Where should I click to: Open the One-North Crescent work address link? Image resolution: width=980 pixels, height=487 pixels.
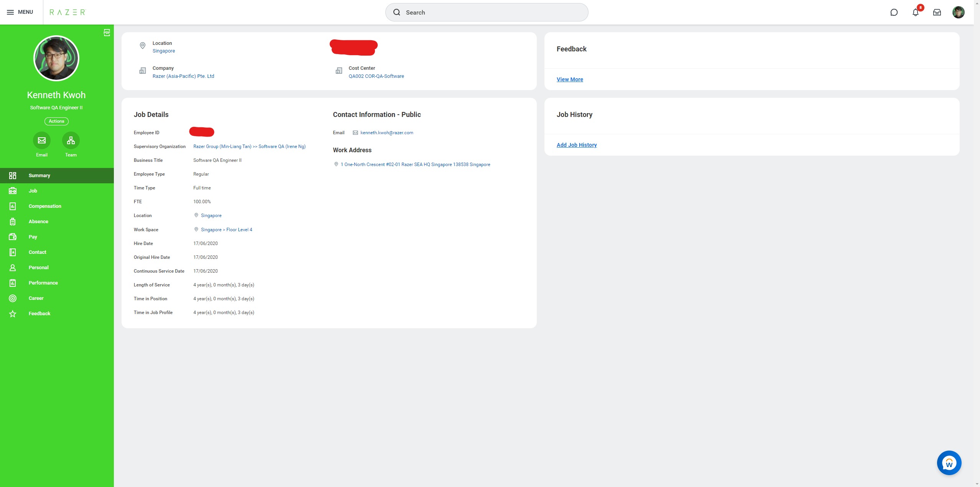tap(415, 165)
